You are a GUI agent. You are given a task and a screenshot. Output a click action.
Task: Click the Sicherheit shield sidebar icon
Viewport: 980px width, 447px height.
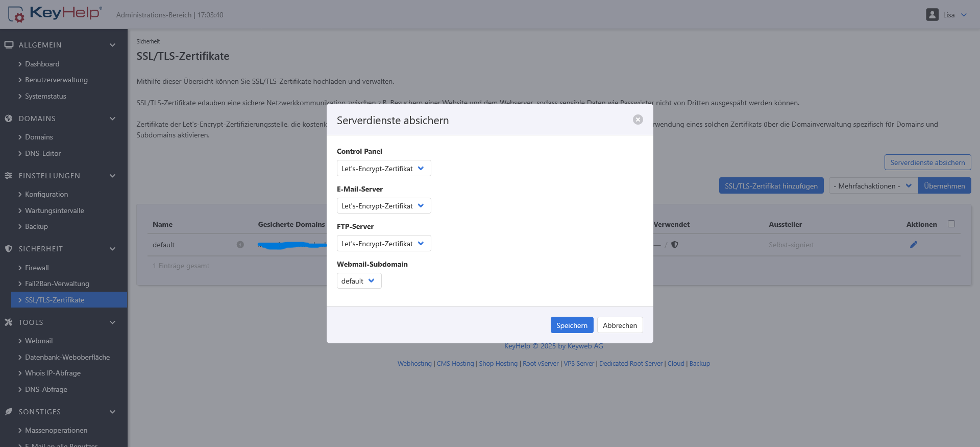point(9,249)
